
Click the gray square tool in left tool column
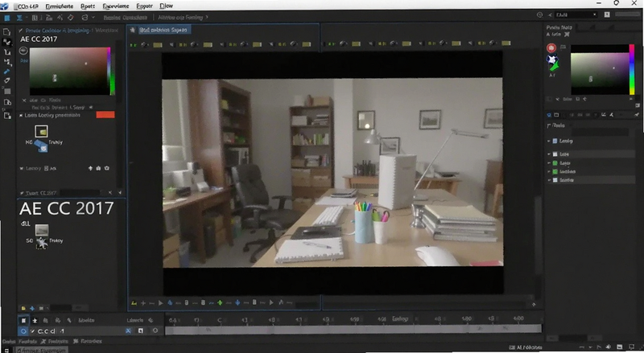[x=7, y=91]
